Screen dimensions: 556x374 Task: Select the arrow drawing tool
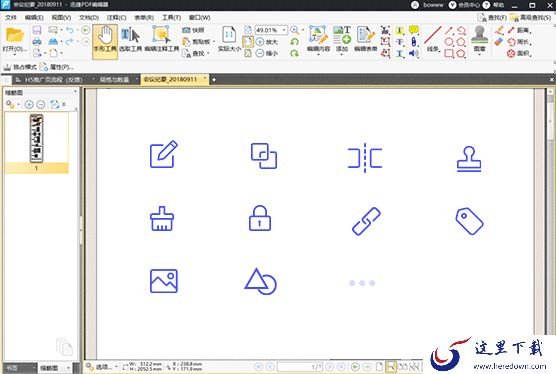point(449,30)
